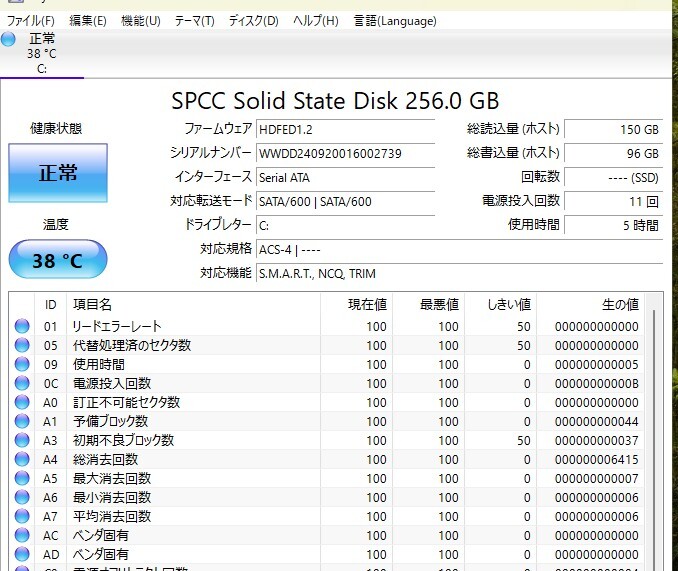Click the status icon of row 01 リードエラーレート

(22, 326)
